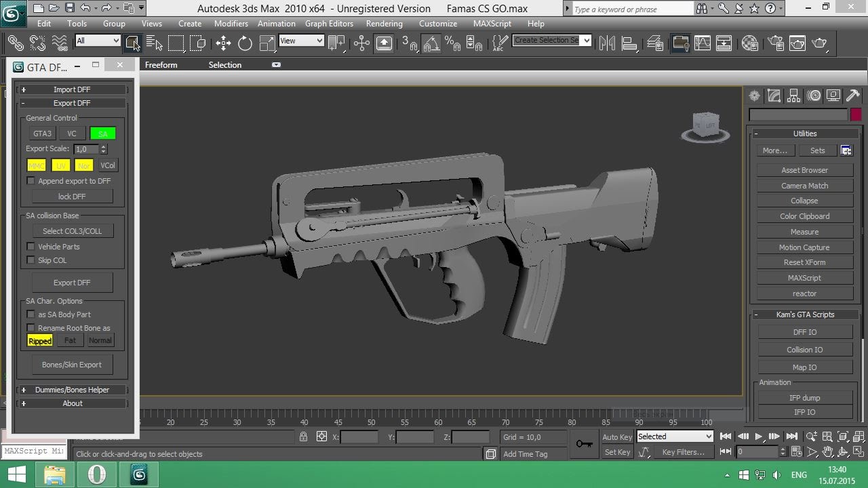Tick the Skip COL checkbox
The height and width of the screenshot is (488, 868).
(x=31, y=260)
